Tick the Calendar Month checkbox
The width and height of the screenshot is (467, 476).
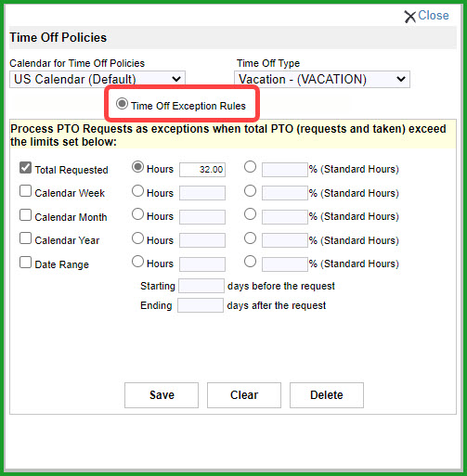point(25,215)
